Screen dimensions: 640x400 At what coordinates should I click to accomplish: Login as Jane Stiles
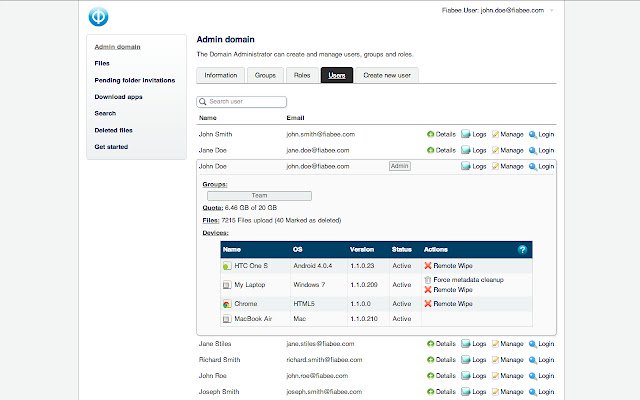pyautogui.click(x=541, y=344)
